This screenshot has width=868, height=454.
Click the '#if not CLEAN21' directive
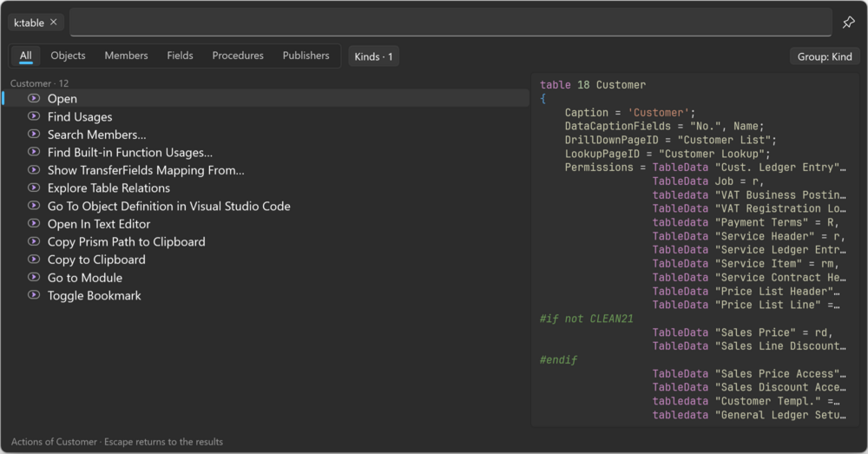coord(586,319)
